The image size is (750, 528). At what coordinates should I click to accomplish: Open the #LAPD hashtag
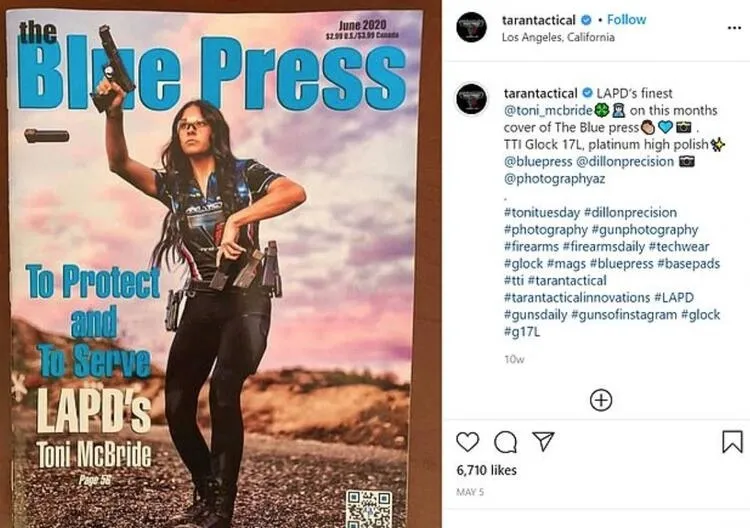point(674,297)
